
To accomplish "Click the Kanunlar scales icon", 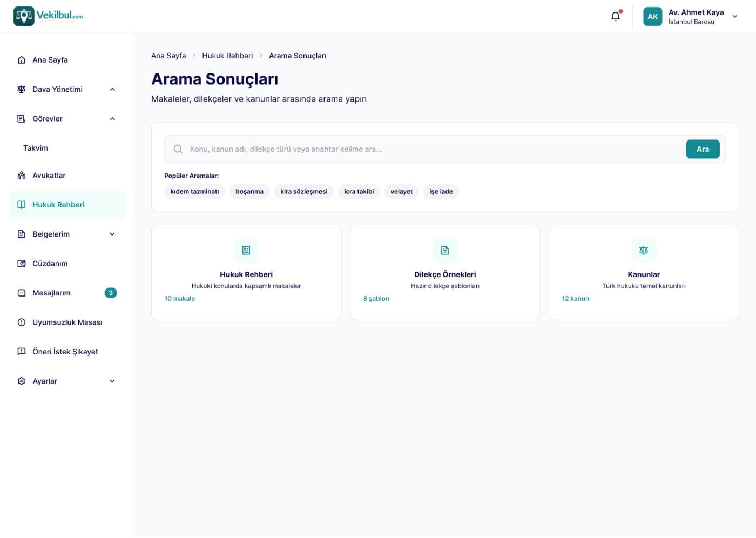I will [x=644, y=250].
